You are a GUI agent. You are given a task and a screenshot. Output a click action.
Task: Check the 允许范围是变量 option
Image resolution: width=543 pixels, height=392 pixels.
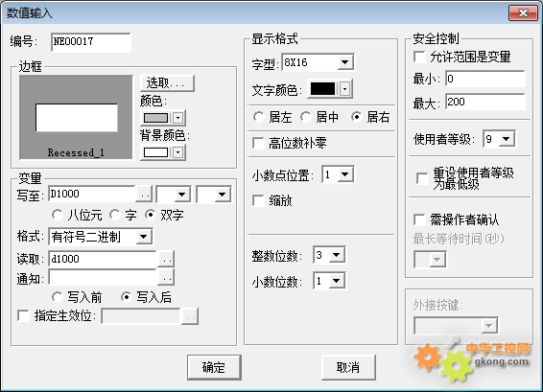(419, 57)
